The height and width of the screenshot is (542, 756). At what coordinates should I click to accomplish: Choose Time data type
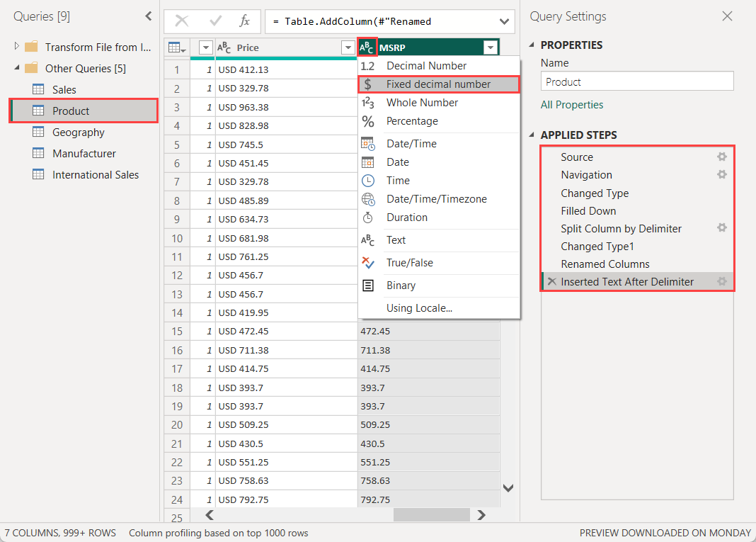click(439, 181)
